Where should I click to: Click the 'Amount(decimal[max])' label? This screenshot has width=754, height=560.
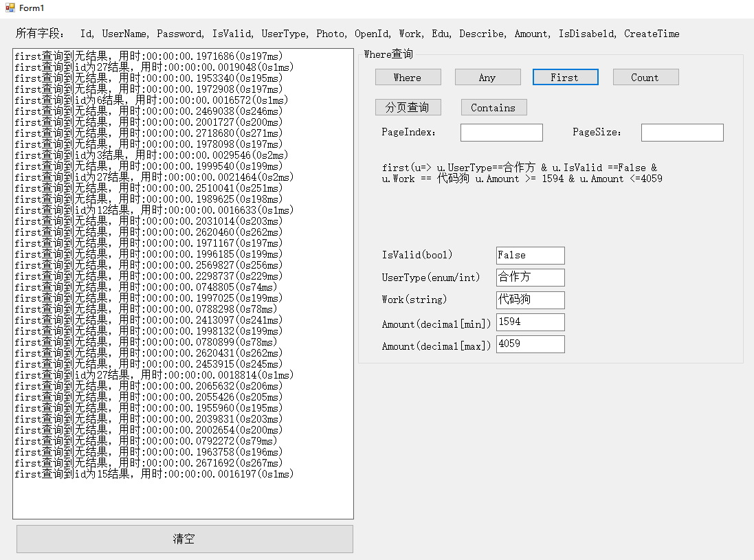pyautogui.click(x=436, y=346)
